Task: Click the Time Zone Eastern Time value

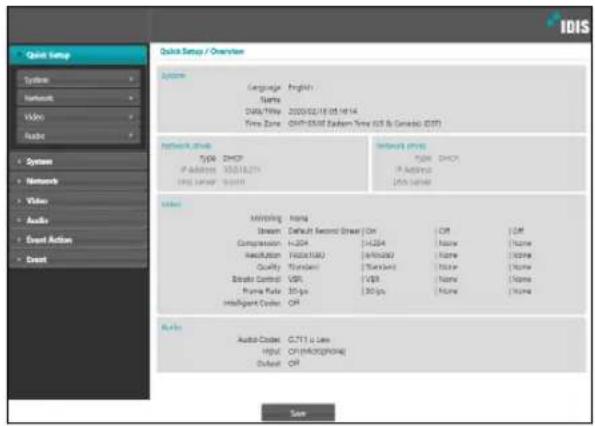Action: click(x=364, y=124)
